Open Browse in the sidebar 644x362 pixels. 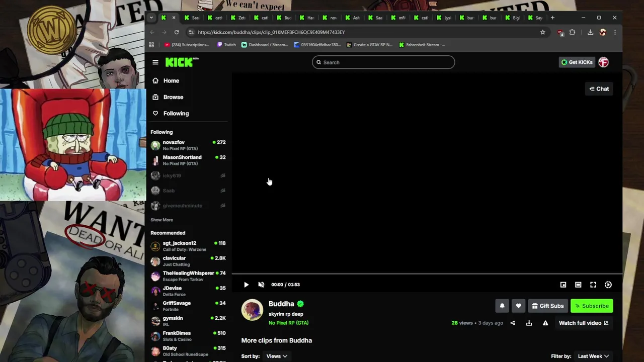(173, 97)
